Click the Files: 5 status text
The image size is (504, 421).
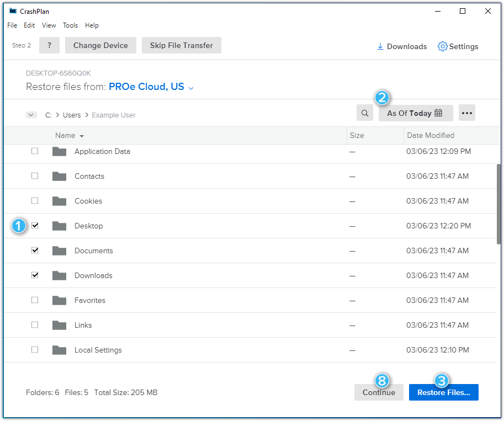77,392
